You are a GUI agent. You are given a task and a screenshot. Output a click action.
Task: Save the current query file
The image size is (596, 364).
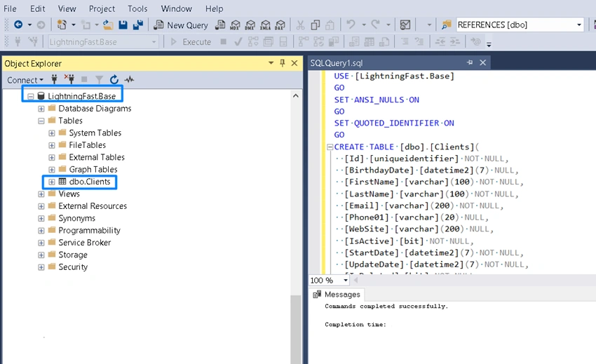tap(123, 25)
